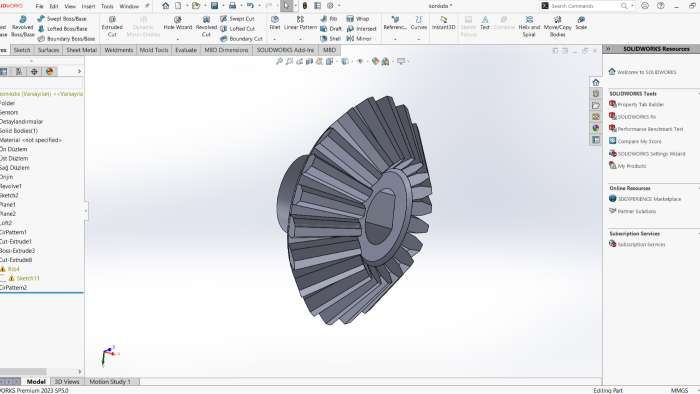
Task: Expand the FeatureManager tabs chevron
Action: tap(79, 71)
